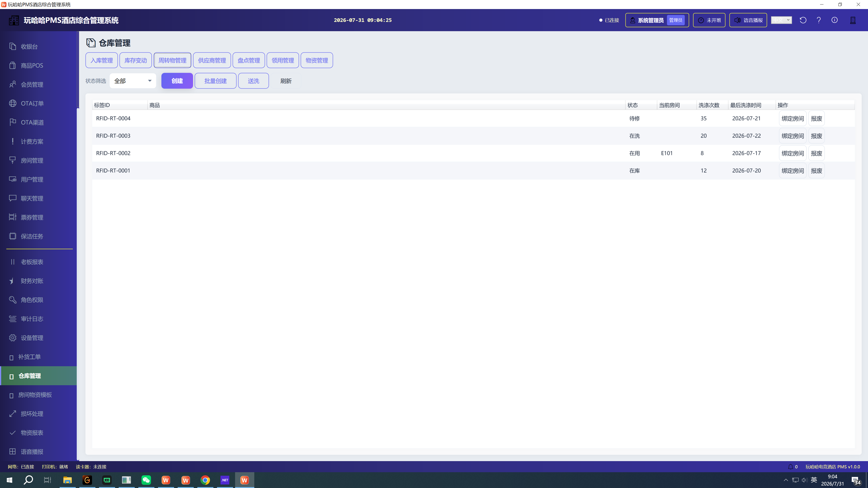Switch to 盘点管理 tab
Image resolution: width=868 pixels, height=488 pixels.
249,60
